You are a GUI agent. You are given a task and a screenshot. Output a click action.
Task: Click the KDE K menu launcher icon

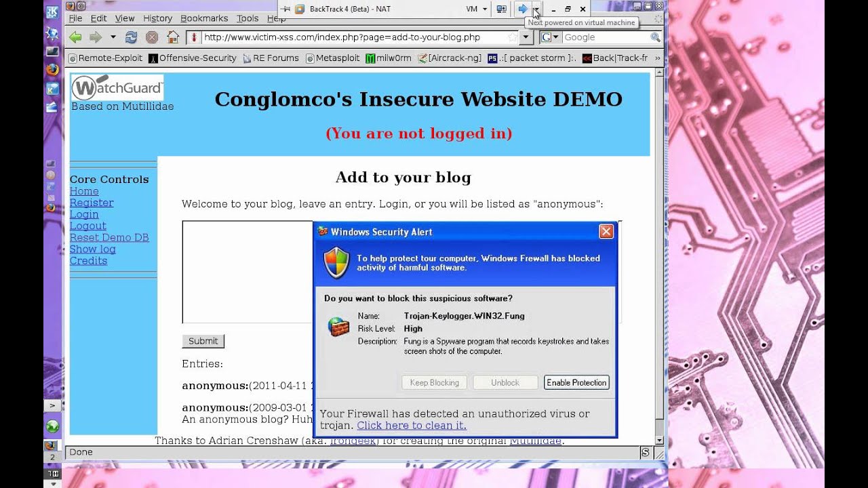[x=52, y=13]
